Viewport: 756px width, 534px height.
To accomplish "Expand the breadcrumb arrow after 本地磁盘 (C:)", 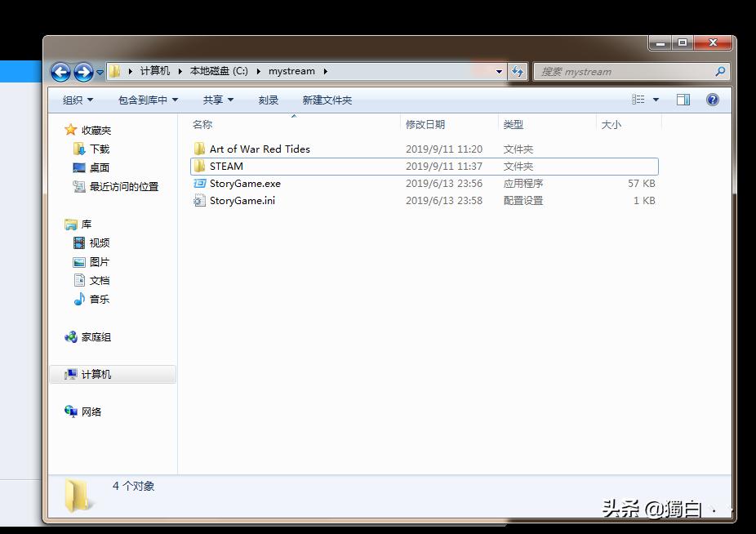I will pos(258,71).
